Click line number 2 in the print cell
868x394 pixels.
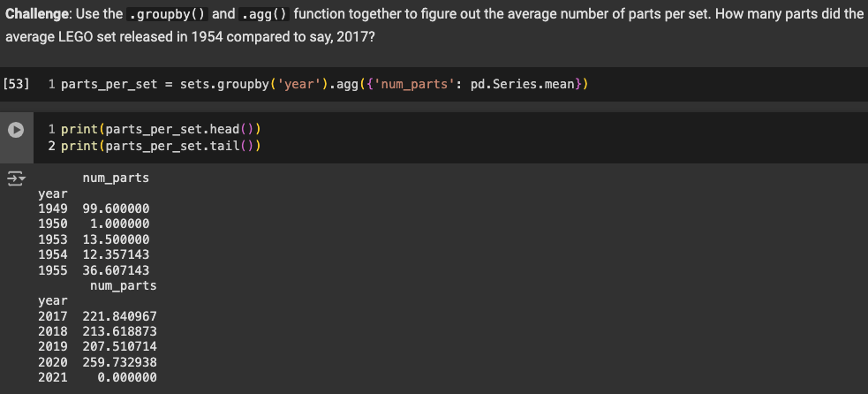(51, 146)
